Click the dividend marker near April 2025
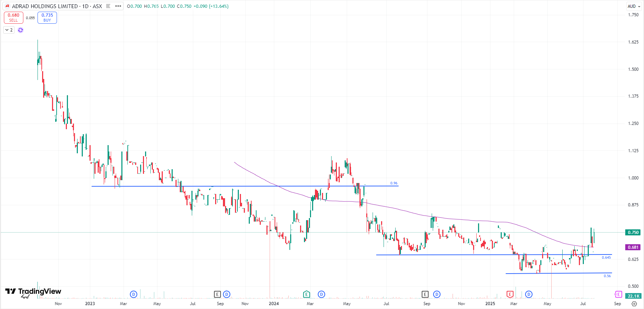644x309 pixels. click(x=529, y=294)
